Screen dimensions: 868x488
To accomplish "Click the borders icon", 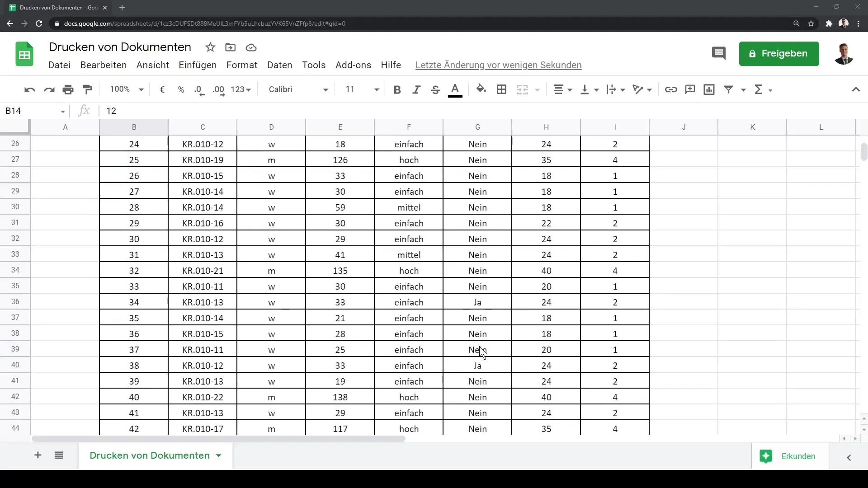I will click(x=502, y=89).
